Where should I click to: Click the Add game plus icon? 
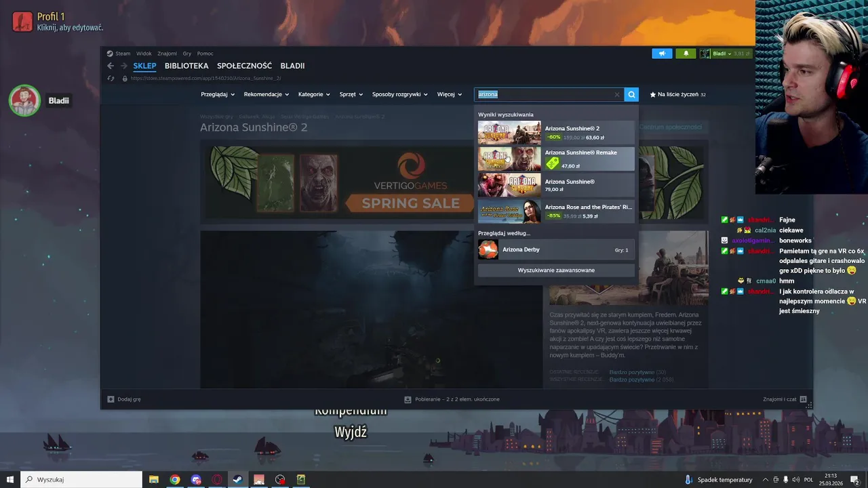111,399
